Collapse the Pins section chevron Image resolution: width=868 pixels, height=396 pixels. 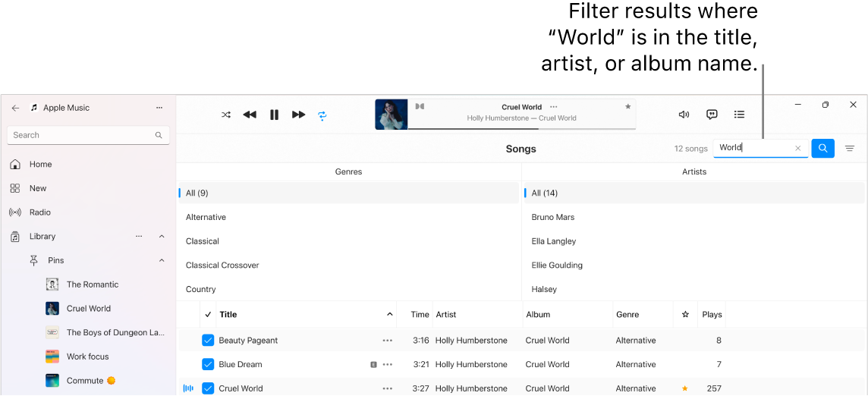tap(162, 260)
